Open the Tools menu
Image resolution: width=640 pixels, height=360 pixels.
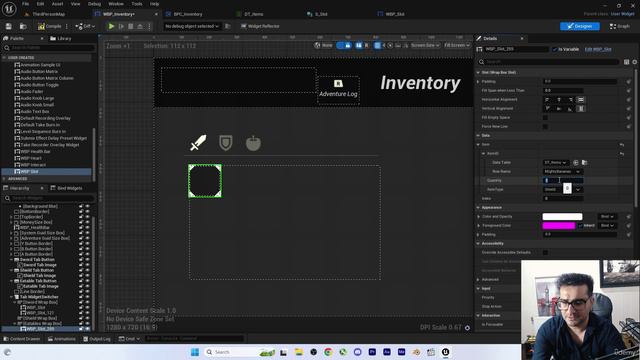click(x=137, y=4)
